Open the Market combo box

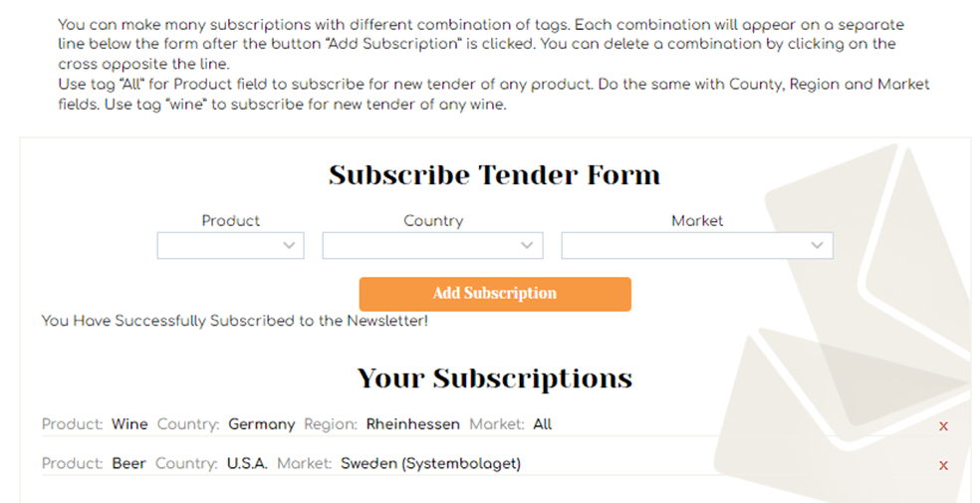click(697, 246)
